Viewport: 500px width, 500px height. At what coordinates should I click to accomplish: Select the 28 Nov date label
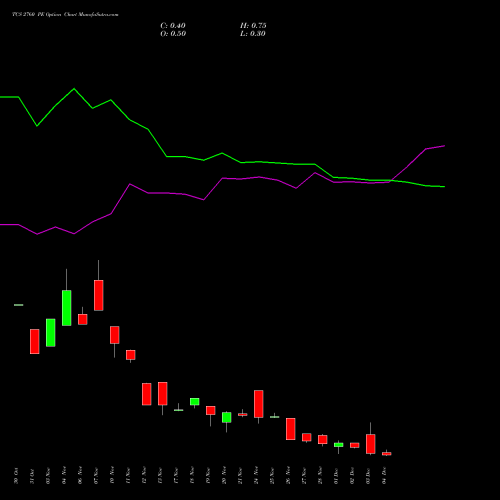320,476
